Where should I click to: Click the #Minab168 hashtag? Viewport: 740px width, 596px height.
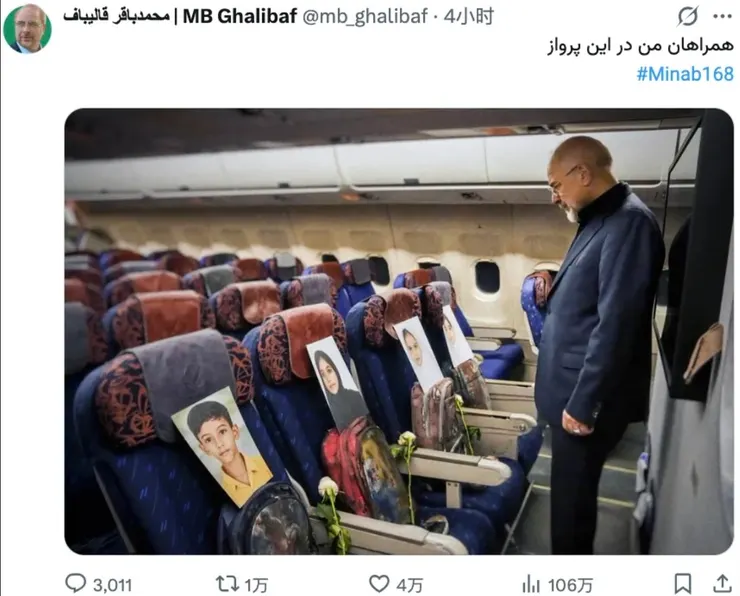coord(685,74)
